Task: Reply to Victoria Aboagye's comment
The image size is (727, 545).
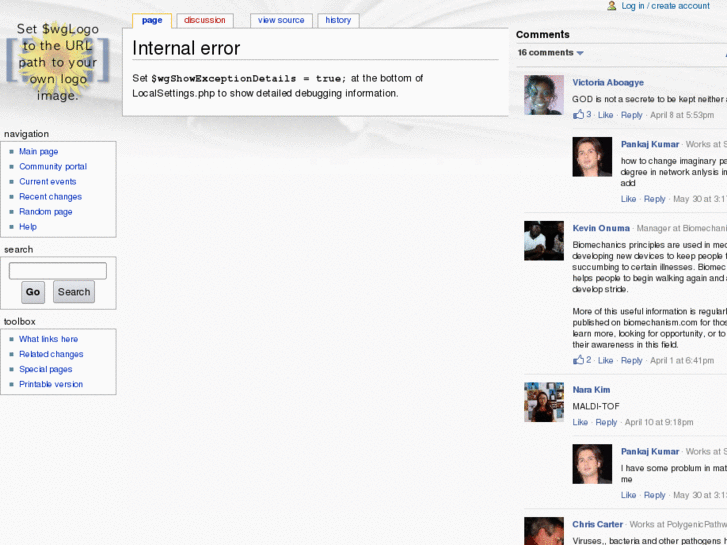Action: [x=631, y=115]
